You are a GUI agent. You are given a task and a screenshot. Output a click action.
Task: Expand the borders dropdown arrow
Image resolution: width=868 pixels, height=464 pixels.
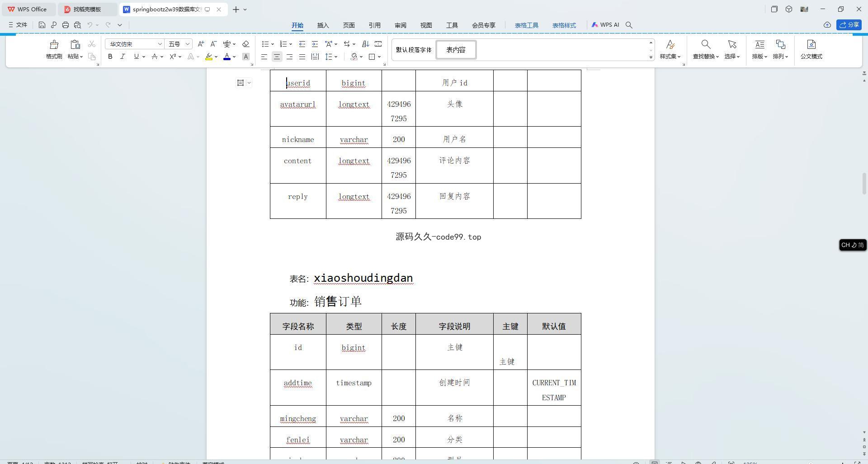click(x=379, y=57)
